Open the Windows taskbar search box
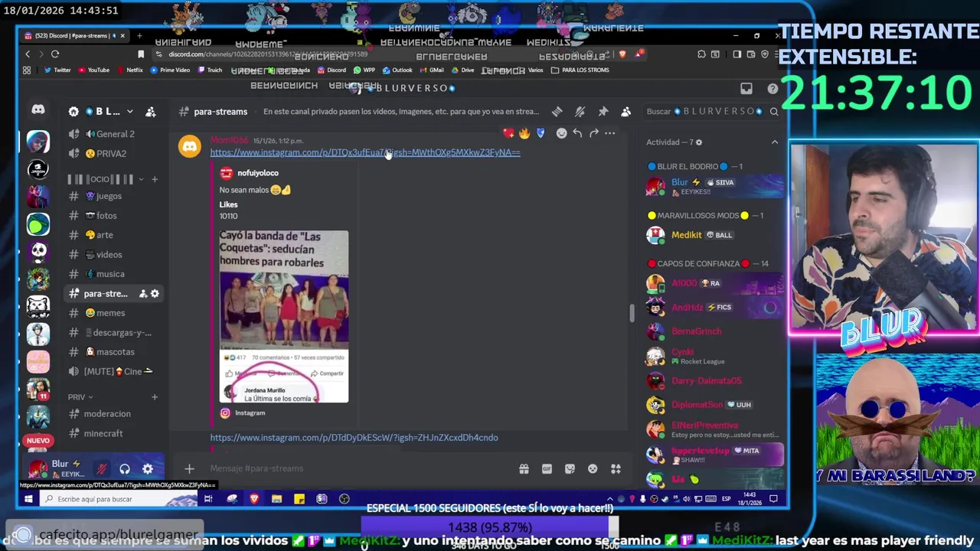 point(119,499)
